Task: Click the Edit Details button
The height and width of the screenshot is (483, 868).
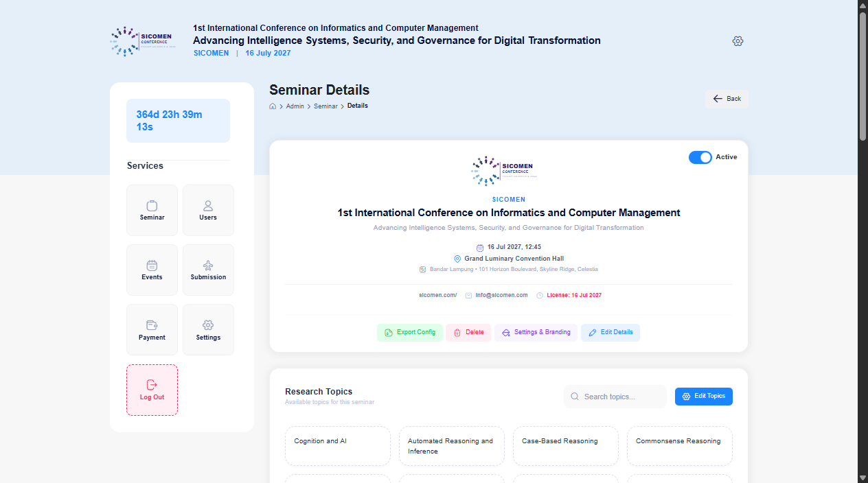Action: coord(610,333)
